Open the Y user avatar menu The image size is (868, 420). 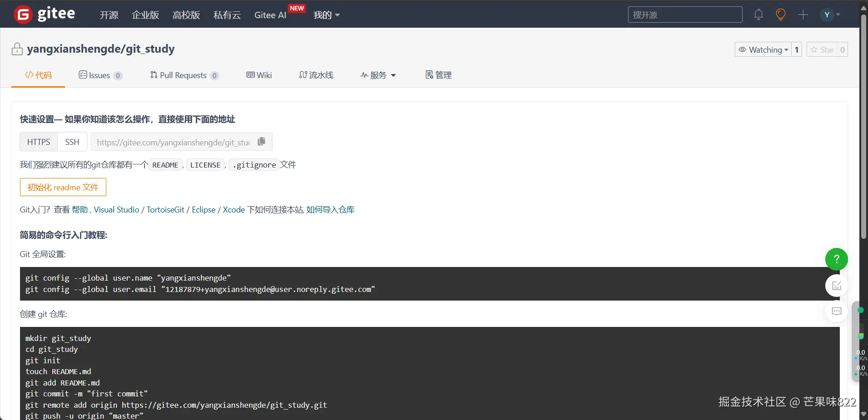point(830,15)
